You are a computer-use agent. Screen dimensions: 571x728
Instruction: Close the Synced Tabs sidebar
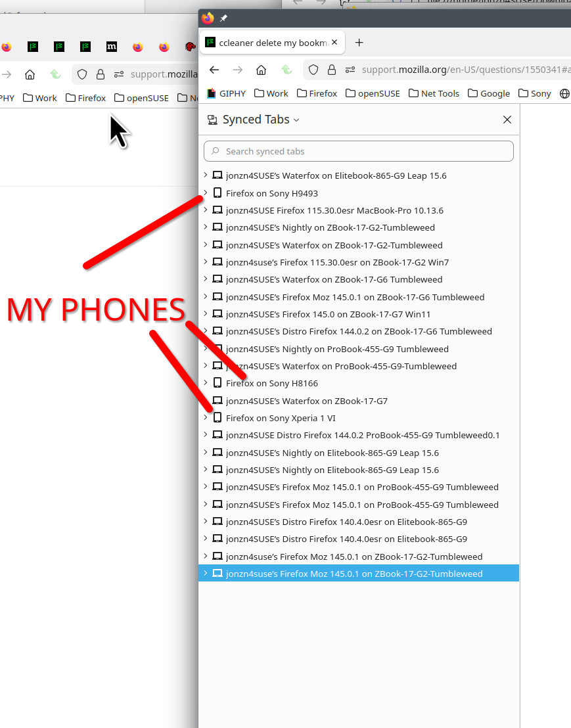(507, 120)
